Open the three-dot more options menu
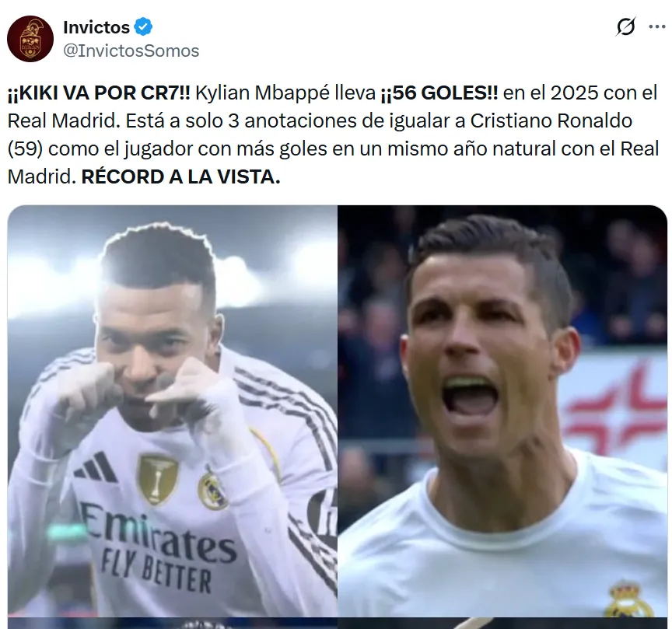The image size is (672, 629). coord(656,27)
